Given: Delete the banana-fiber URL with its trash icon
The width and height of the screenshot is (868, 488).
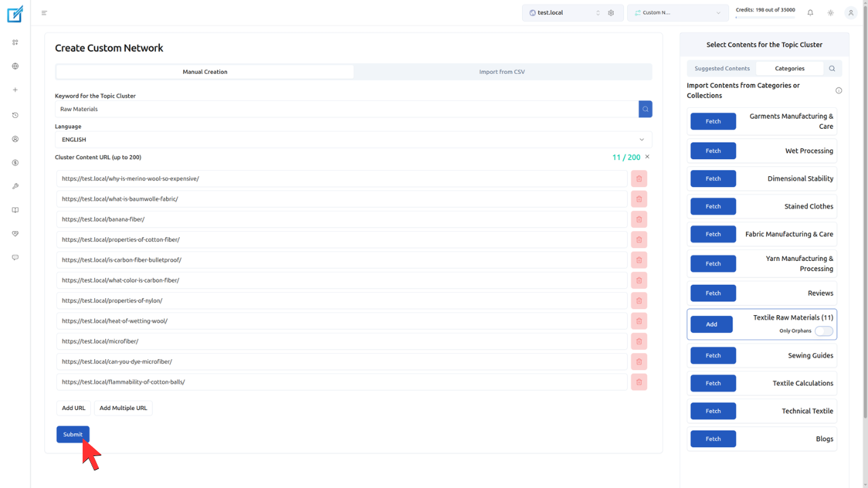Looking at the screenshot, I should (x=638, y=219).
